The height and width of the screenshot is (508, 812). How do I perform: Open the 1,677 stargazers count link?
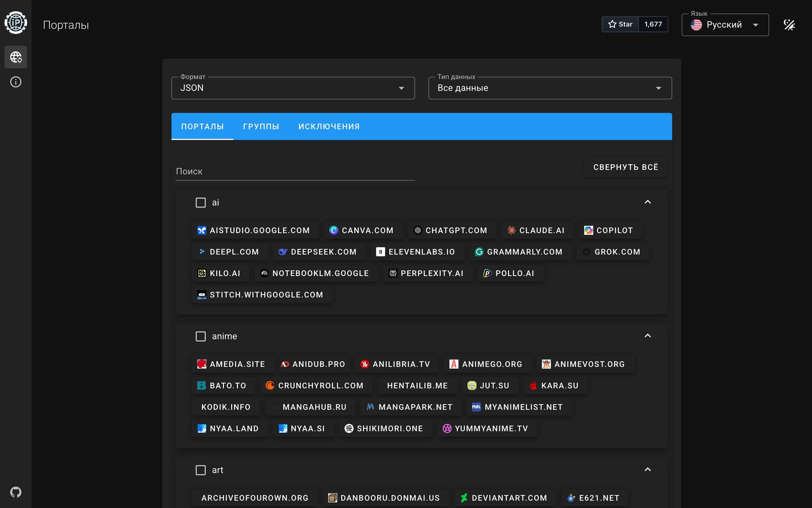click(x=653, y=24)
